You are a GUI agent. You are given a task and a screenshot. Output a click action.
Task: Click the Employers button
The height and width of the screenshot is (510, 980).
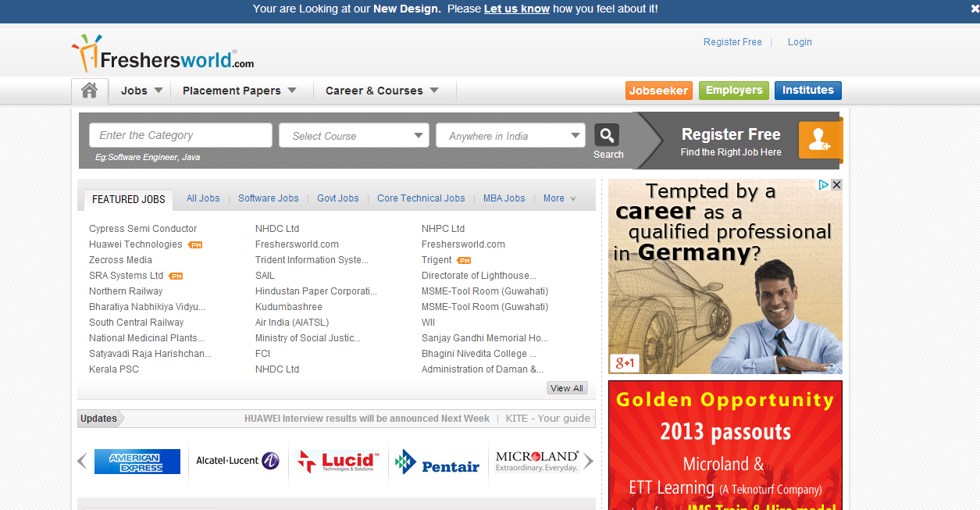734,91
